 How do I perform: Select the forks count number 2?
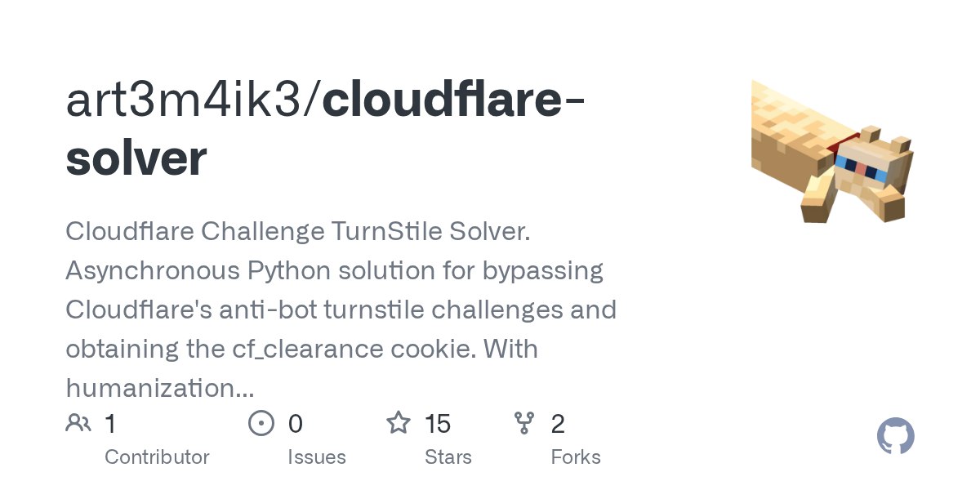pos(558,424)
